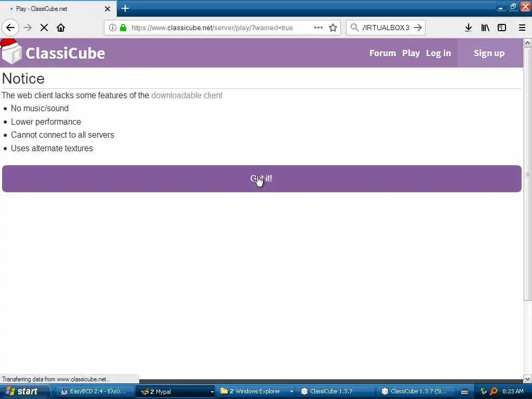
Task: Open the Forum page
Action: (x=382, y=54)
